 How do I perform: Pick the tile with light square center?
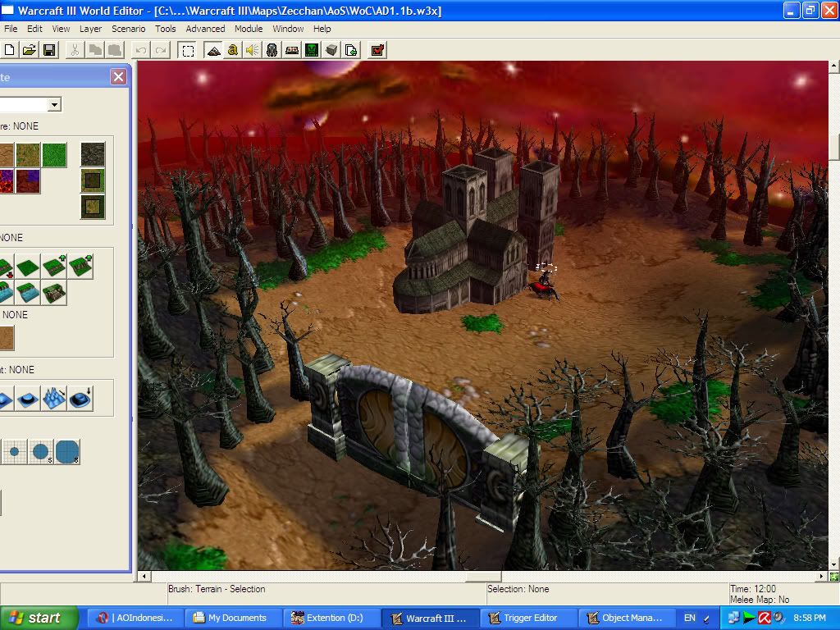pos(93,207)
